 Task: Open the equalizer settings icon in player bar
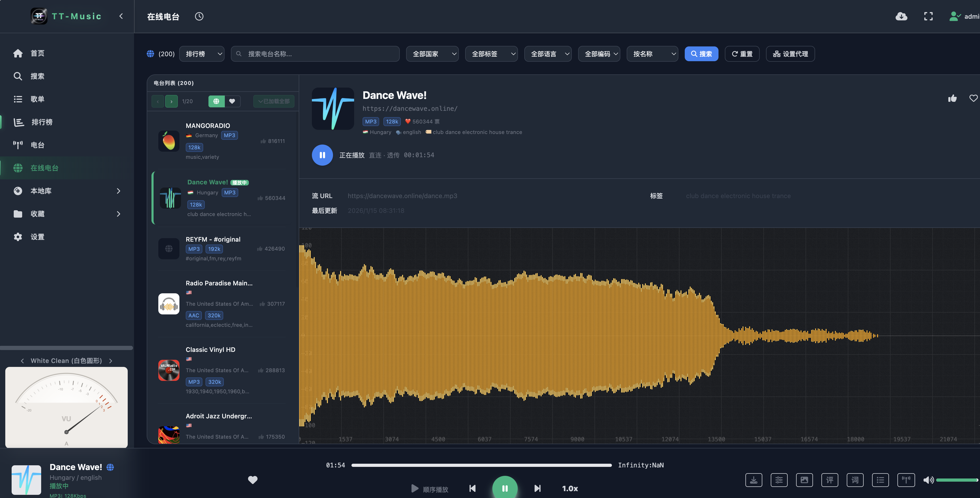click(779, 480)
